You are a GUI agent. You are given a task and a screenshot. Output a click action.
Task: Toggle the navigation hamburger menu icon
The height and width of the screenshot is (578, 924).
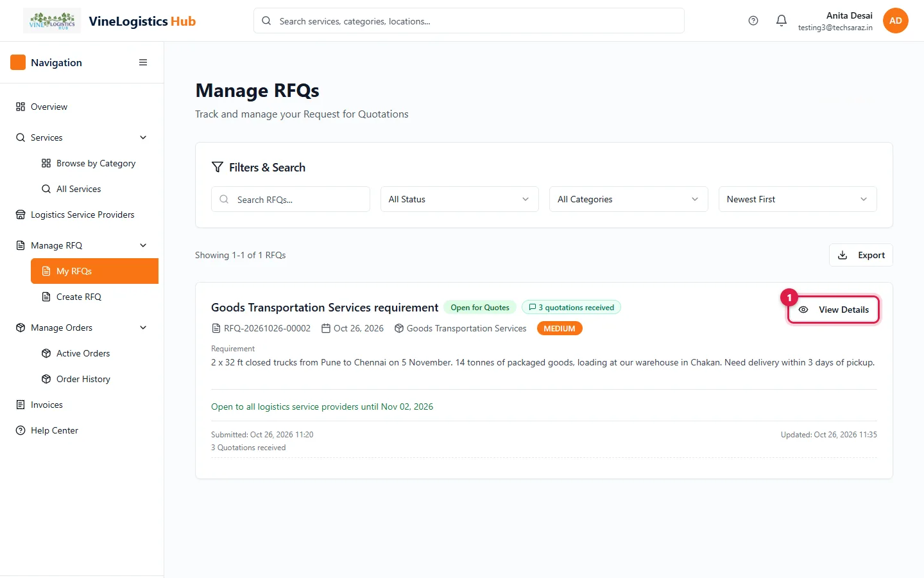click(143, 62)
